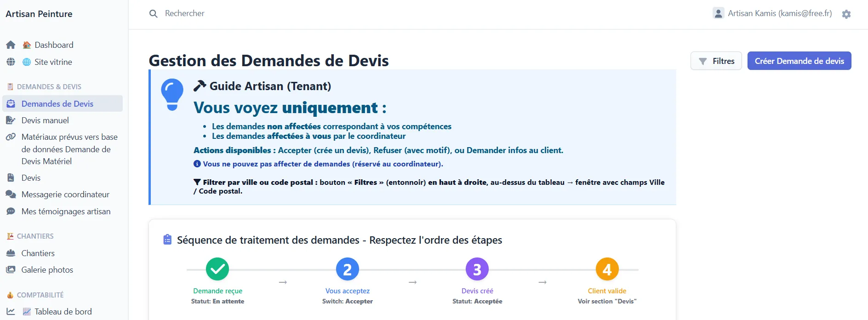Open Dashboard from the sidebar
Image resolution: width=868 pixels, height=320 pixels.
coord(54,45)
